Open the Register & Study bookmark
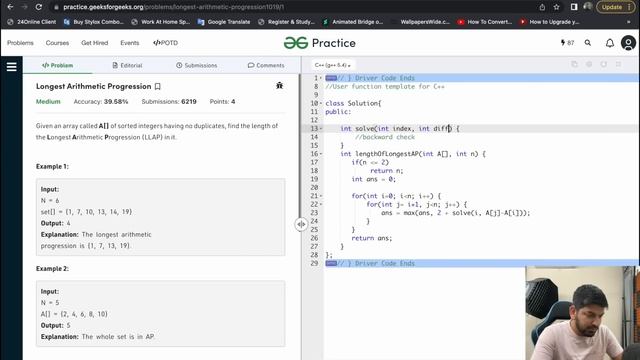 [287, 22]
